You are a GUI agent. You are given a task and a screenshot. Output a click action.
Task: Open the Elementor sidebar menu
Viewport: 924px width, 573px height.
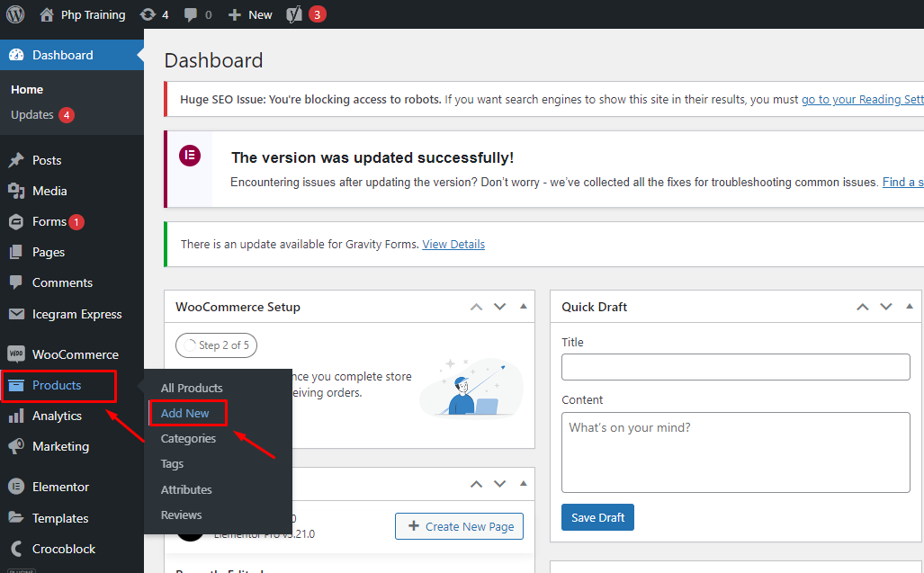[x=60, y=487]
